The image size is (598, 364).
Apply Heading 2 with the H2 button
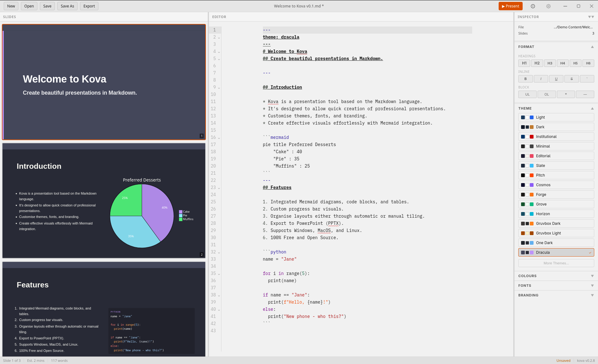click(537, 63)
